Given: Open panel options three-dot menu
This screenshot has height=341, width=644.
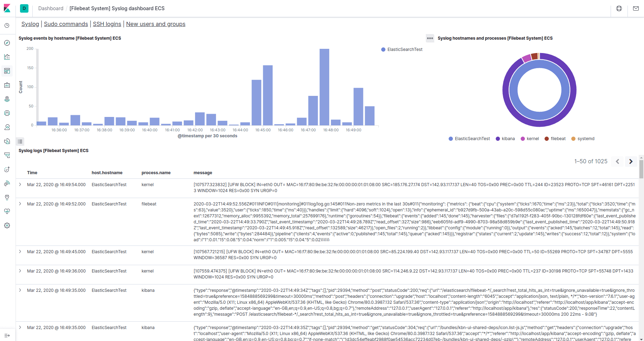Looking at the screenshot, I should (430, 38).
